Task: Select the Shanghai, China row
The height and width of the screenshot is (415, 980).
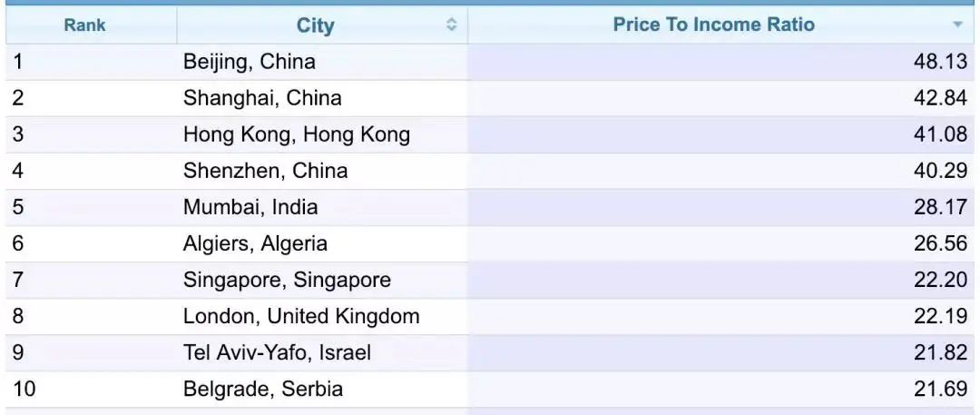Action: 490,98
